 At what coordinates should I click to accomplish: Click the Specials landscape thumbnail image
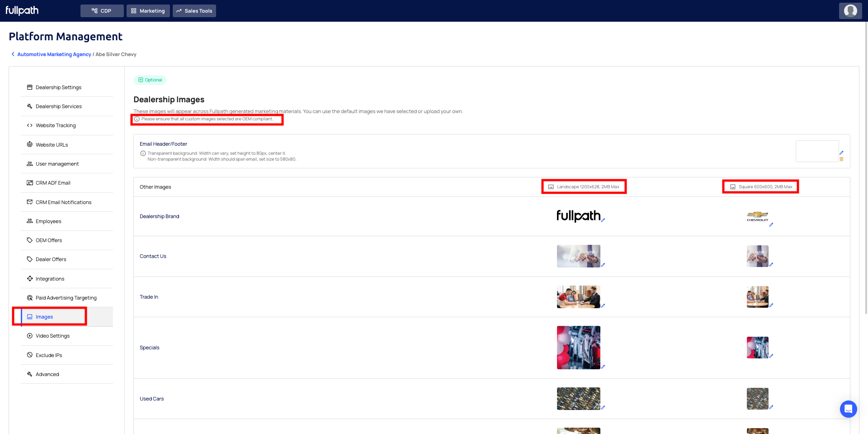coord(578,348)
